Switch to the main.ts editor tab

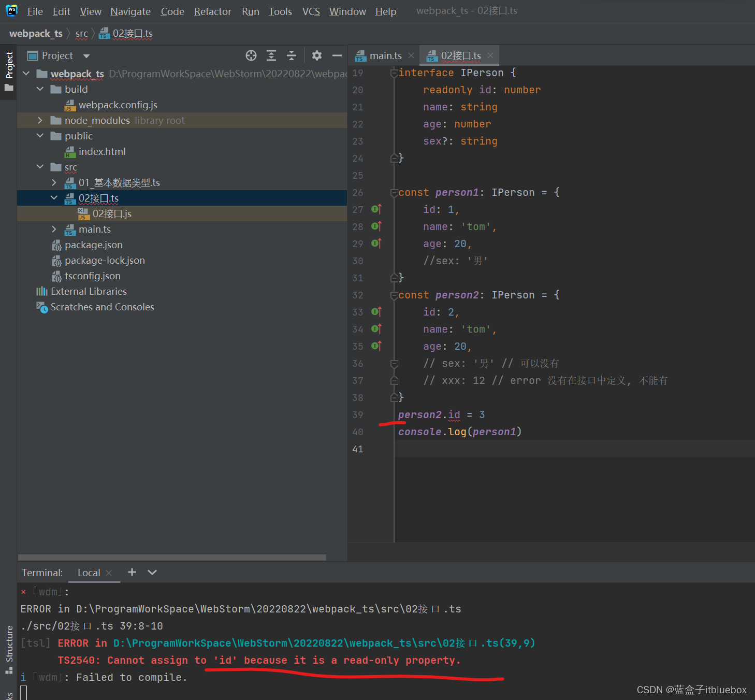(x=385, y=55)
